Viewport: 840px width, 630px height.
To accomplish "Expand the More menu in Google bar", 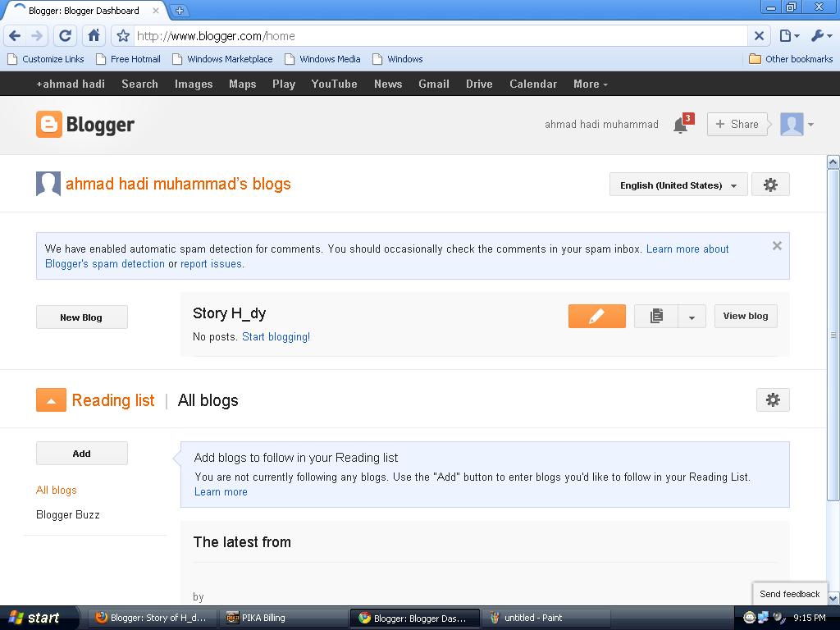I will 591,84.
